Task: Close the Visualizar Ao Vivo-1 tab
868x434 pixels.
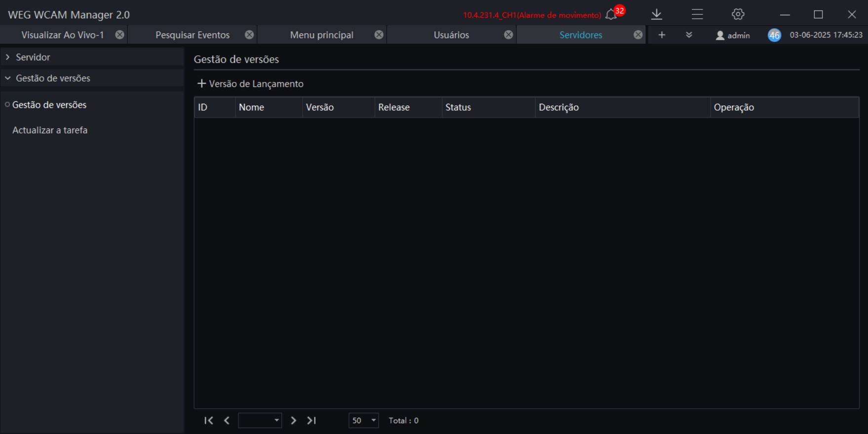Action: coord(119,35)
